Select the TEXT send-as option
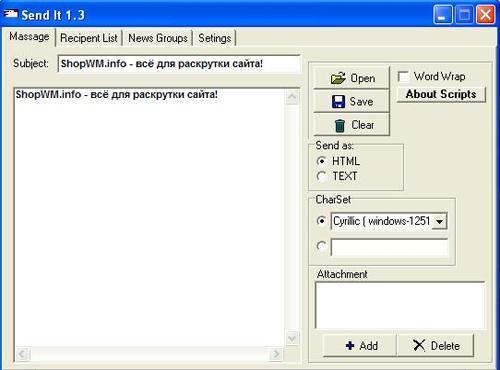Viewport: 500px width, 370px height. tap(321, 176)
